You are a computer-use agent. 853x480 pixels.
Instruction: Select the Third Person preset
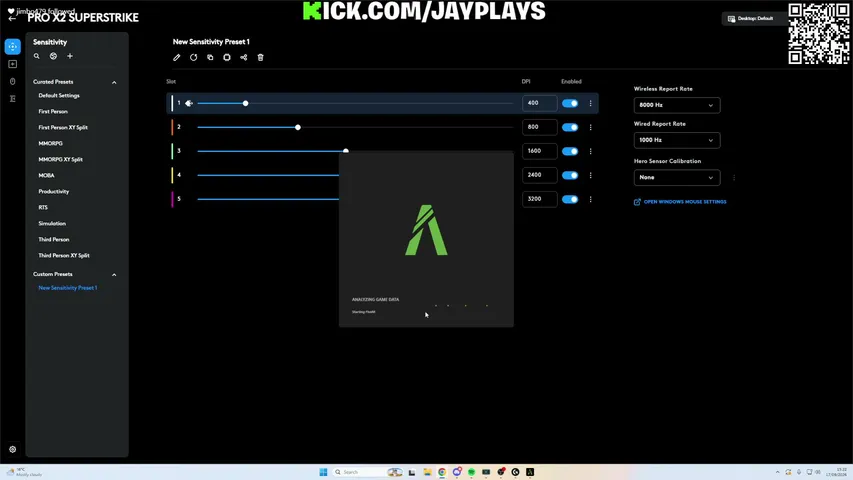pos(54,239)
